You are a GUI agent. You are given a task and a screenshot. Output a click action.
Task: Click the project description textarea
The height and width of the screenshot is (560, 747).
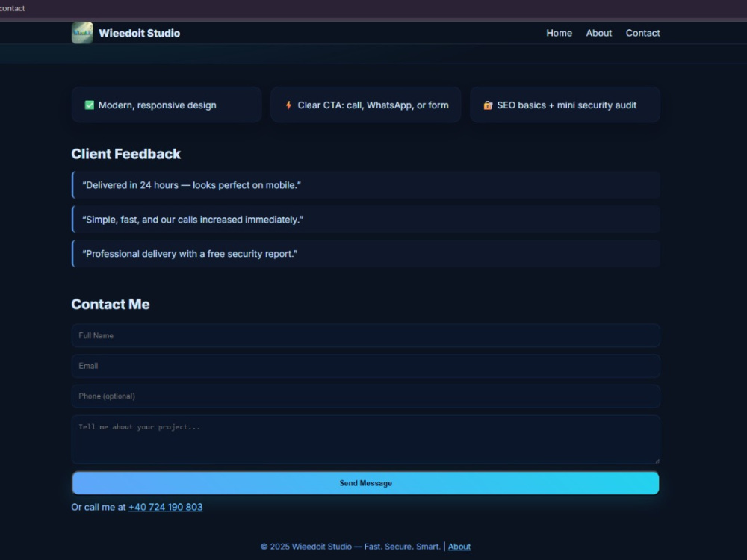[x=365, y=439]
